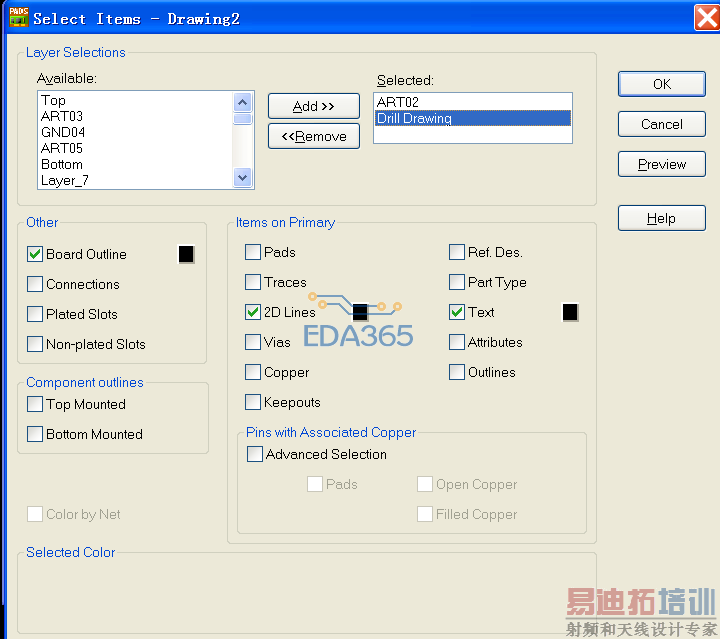Open the 2D Lines black color swatch
This screenshot has width=720, height=639.
coord(360,312)
